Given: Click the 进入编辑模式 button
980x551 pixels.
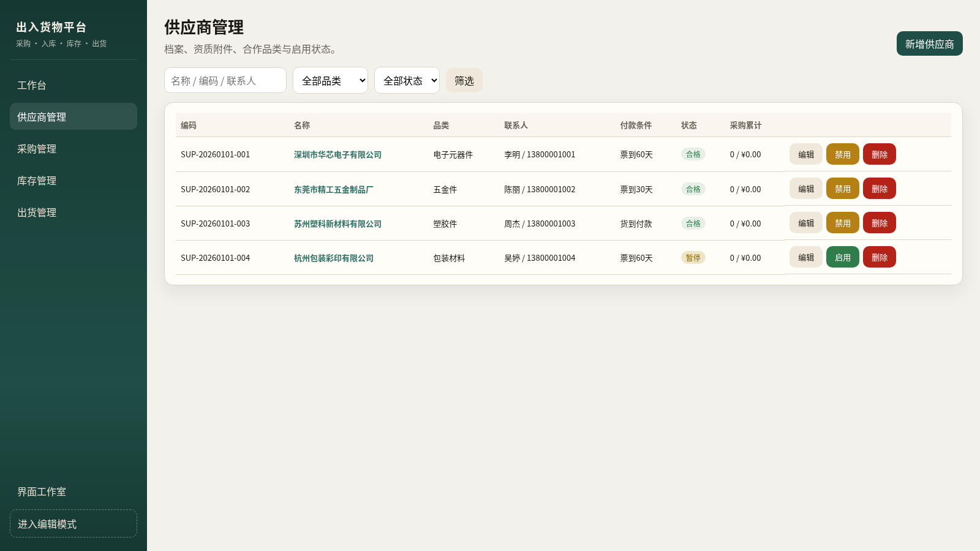Looking at the screenshot, I should (73, 523).
